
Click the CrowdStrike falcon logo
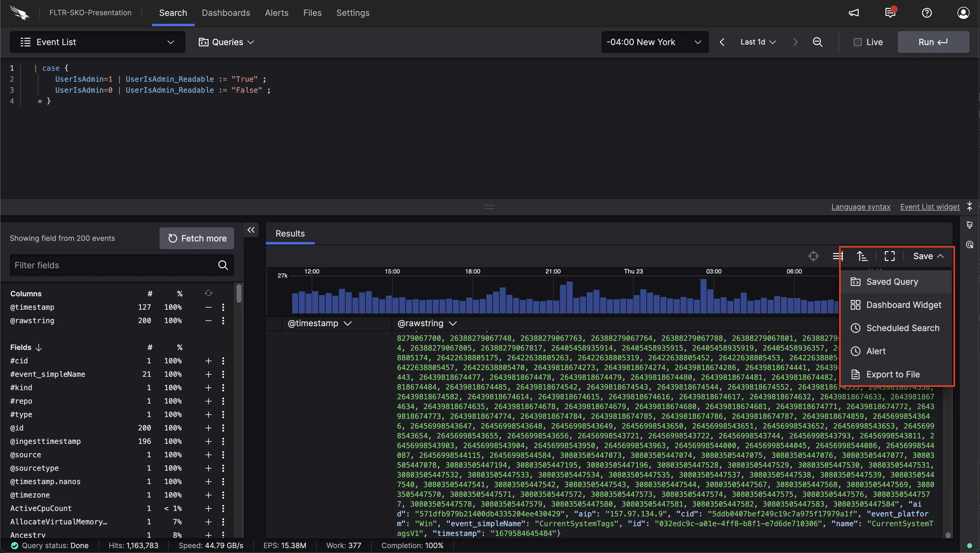(19, 12)
